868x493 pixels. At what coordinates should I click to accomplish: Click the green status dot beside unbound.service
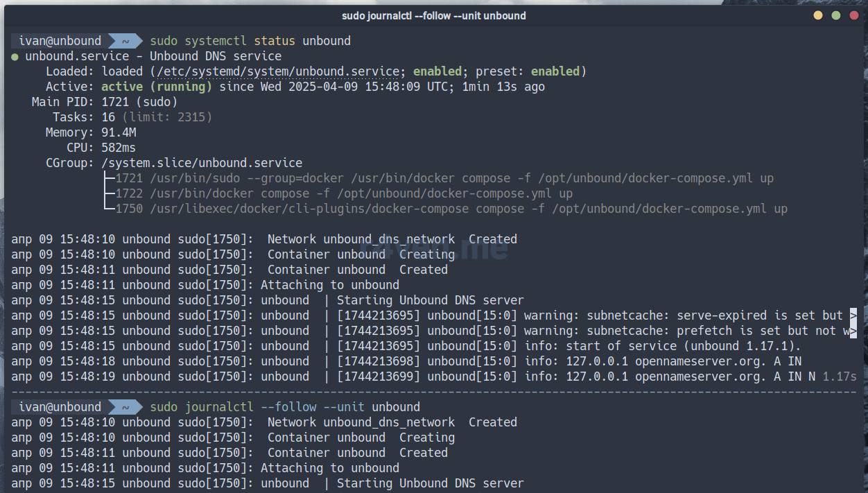(x=15, y=56)
